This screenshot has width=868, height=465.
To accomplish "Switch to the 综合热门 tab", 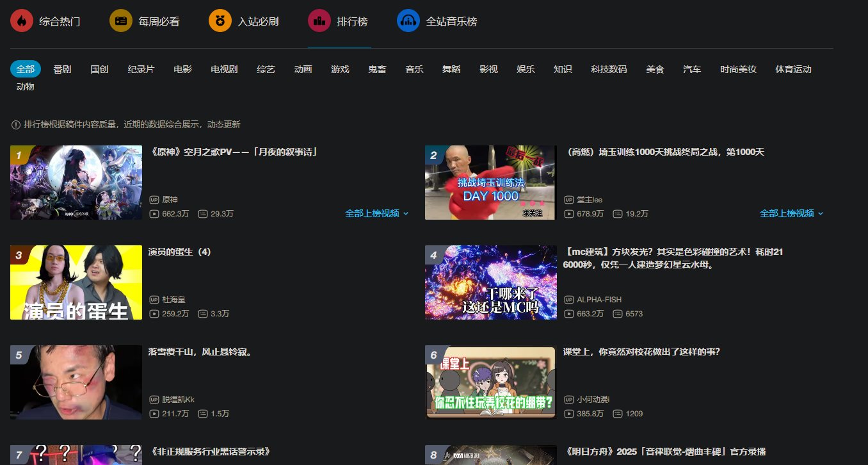I will (x=45, y=21).
